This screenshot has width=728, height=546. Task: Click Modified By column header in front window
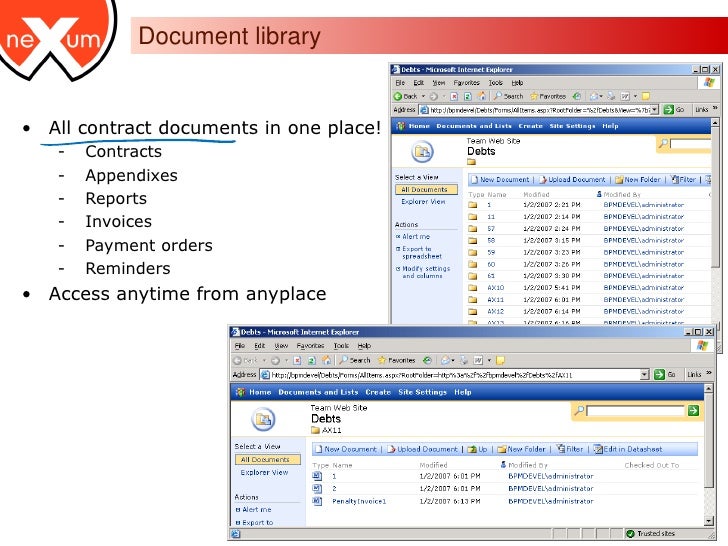[x=528, y=465]
